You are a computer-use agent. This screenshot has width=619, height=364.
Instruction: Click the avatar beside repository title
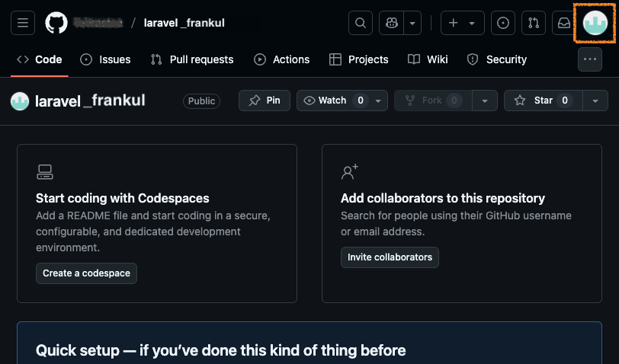(20, 101)
